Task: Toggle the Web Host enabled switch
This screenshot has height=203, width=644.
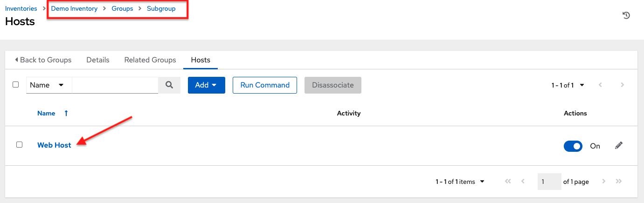Action: (x=573, y=146)
